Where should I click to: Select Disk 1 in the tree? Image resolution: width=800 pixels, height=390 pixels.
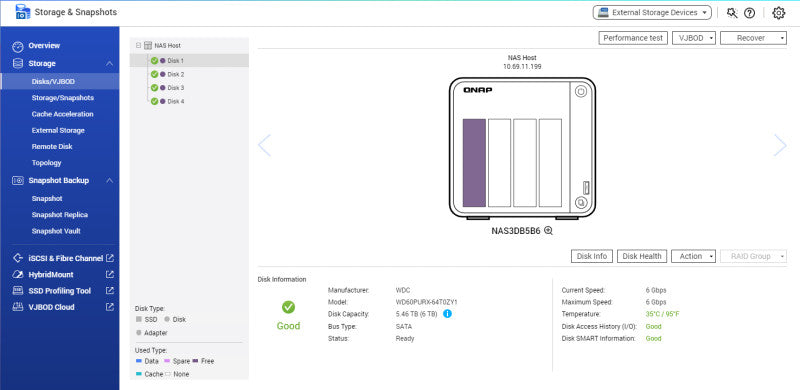[x=189, y=60]
